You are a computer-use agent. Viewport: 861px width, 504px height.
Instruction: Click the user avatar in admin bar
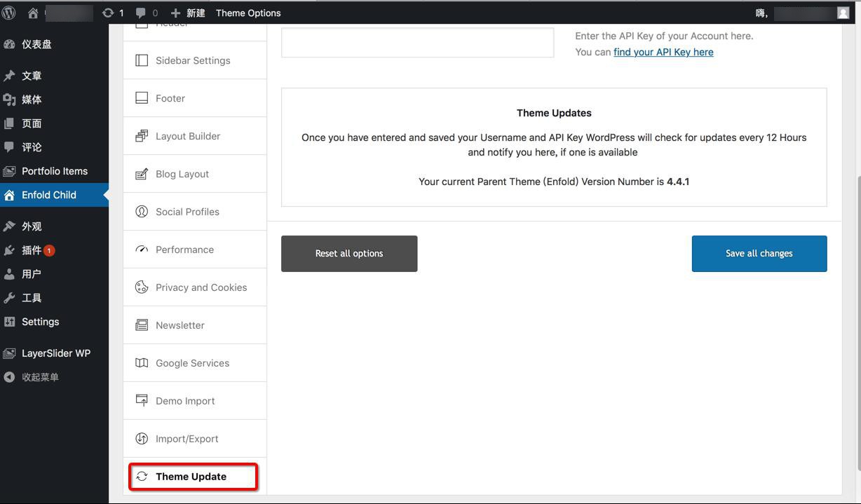tap(843, 13)
